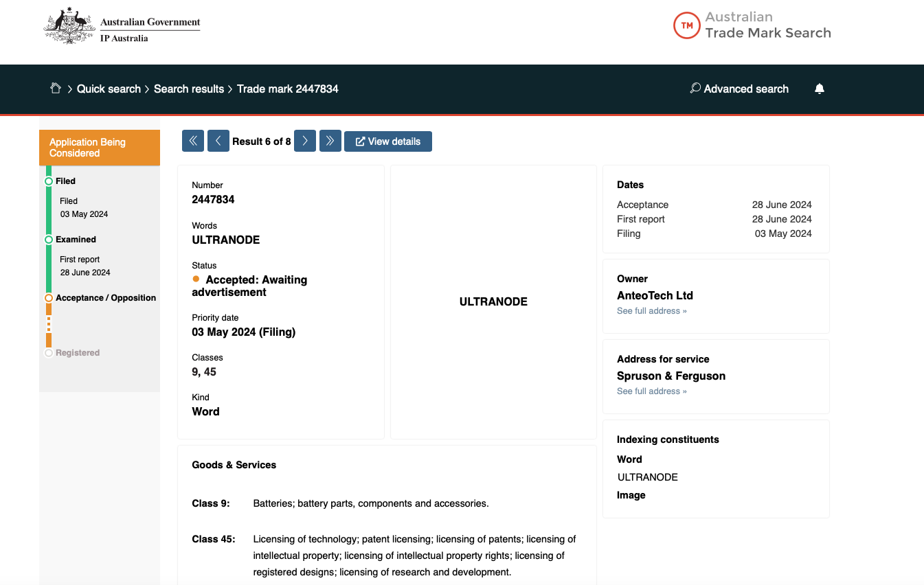This screenshot has width=924, height=585.
Task: Go to next result arrow
Action: 305,141
